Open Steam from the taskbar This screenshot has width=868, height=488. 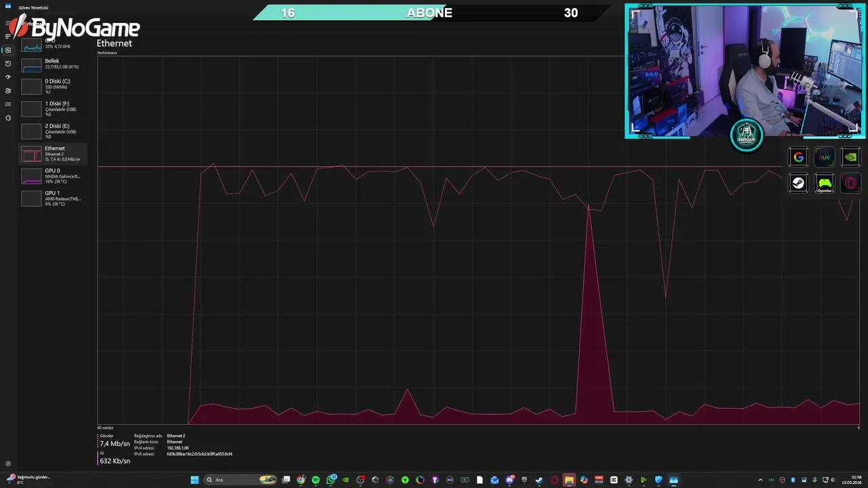[x=539, y=480]
